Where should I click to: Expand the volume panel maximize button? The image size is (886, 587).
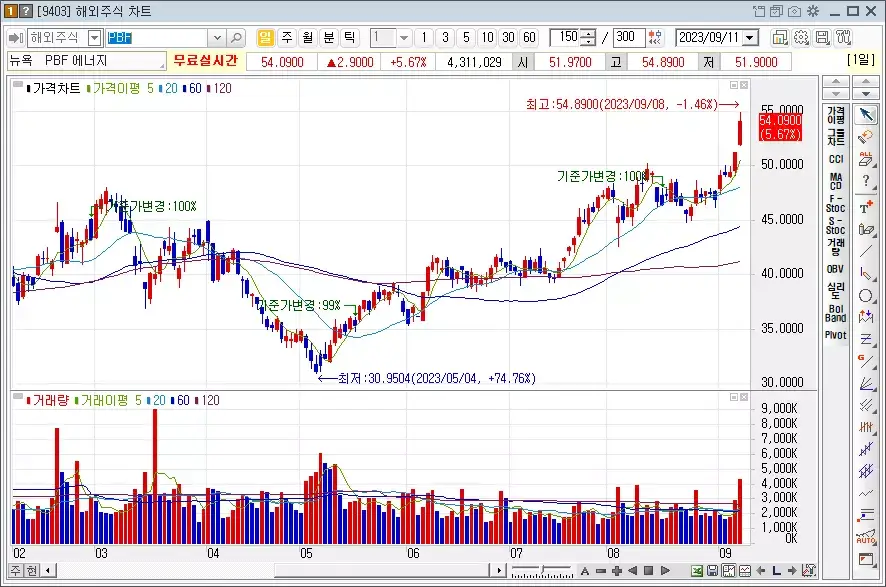click(734, 397)
